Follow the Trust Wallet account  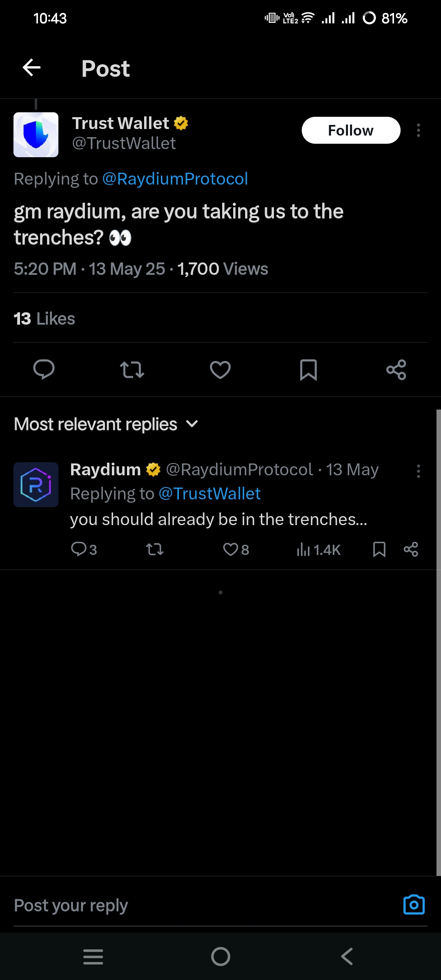point(351,131)
